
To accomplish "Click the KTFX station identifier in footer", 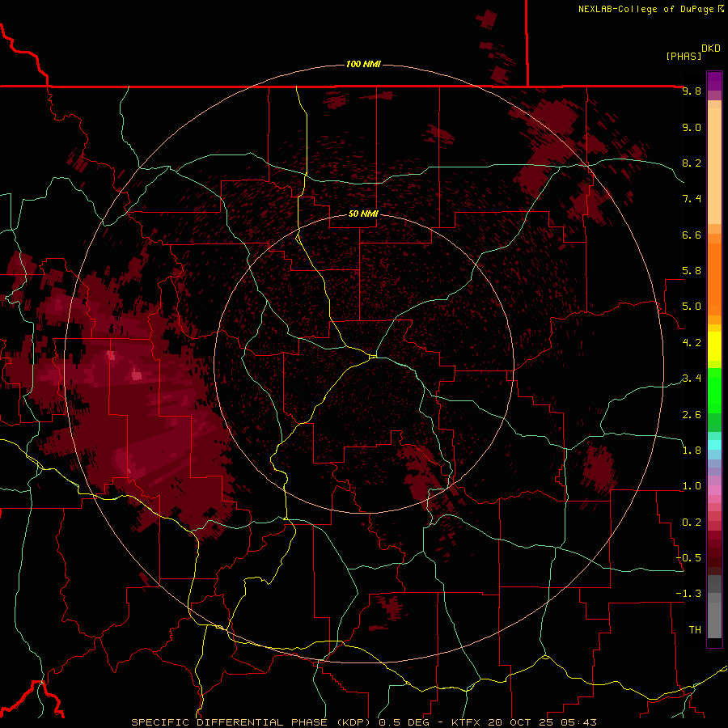I will point(466,722).
